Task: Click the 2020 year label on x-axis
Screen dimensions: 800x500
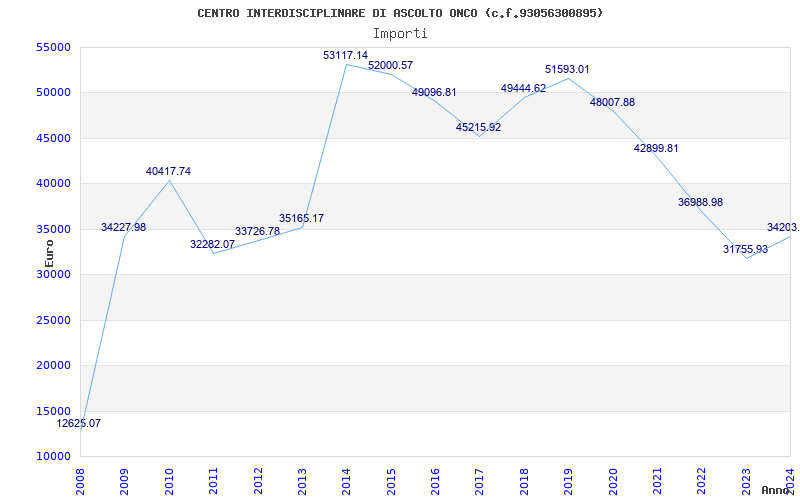Action: tap(613, 481)
